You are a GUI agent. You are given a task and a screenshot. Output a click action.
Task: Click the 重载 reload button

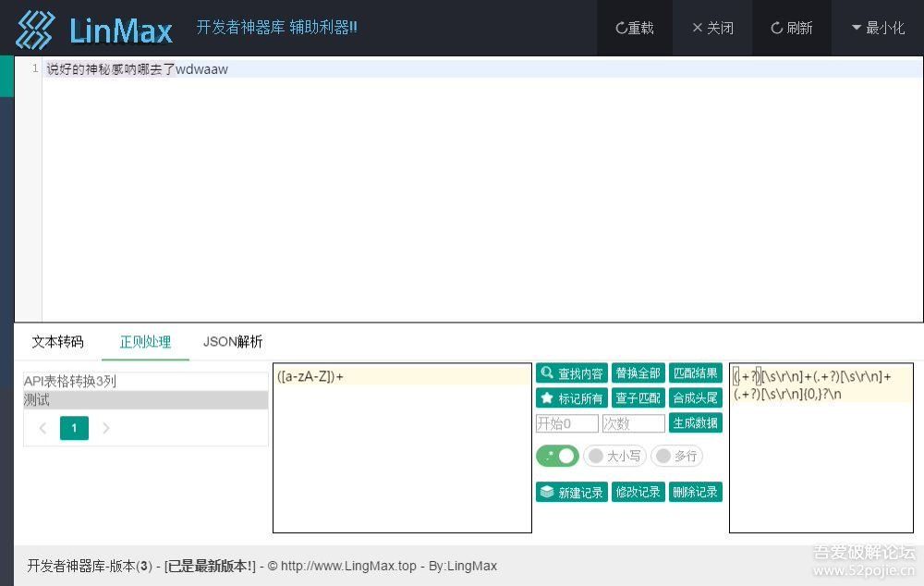635,28
